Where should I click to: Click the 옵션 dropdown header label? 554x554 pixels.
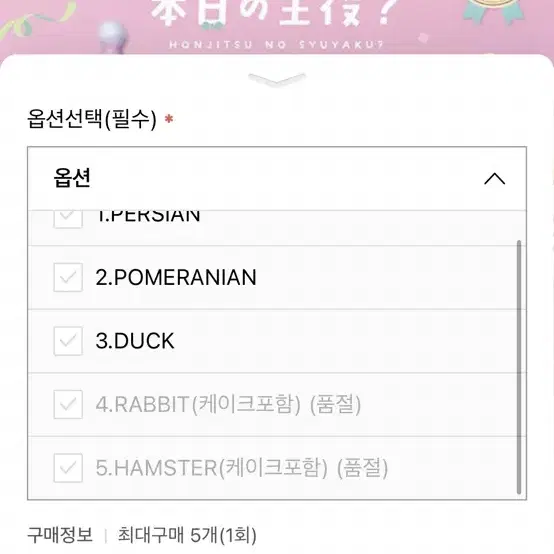(72, 178)
